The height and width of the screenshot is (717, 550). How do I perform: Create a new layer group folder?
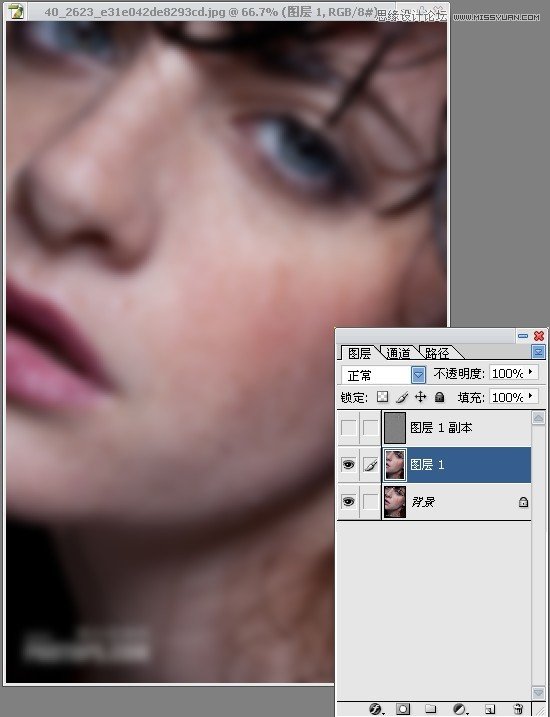[x=430, y=709]
